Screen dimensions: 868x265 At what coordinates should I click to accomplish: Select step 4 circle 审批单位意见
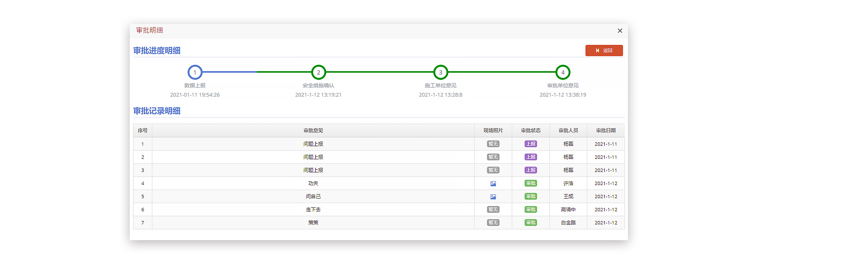(x=562, y=72)
